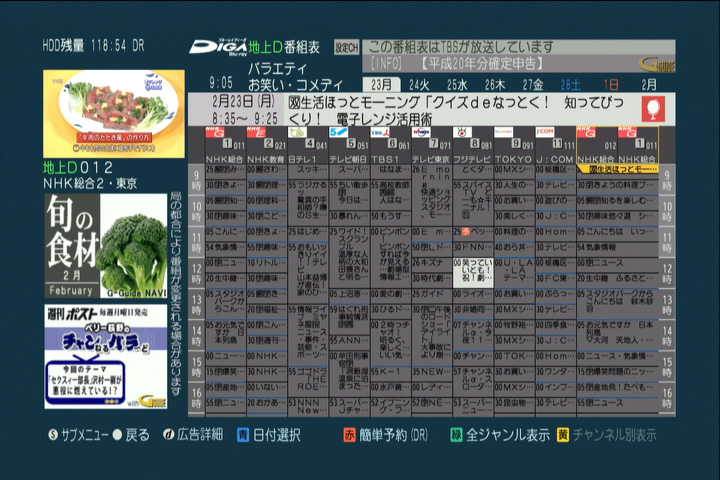The height and width of the screenshot is (480, 720).
Task: Select 55 ちい散歩 on テレビ朝日
Action: 349,195
